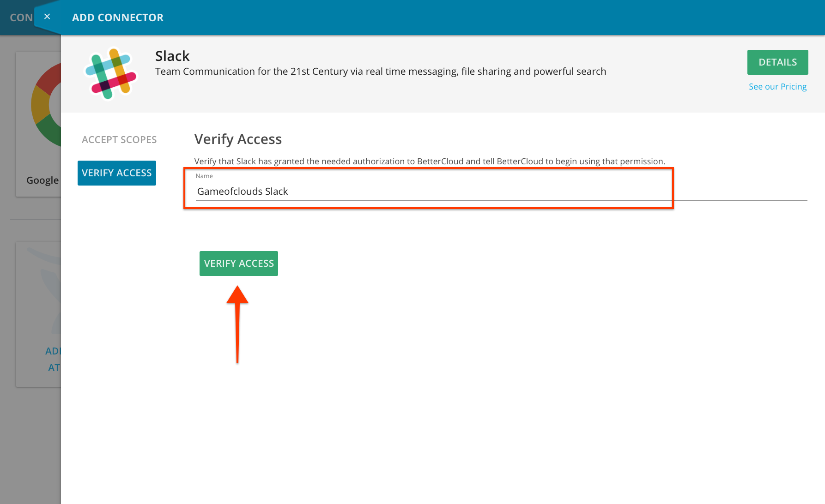The image size is (825, 504).
Task: Click the Slack description tagline text
Action: (381, 72)
